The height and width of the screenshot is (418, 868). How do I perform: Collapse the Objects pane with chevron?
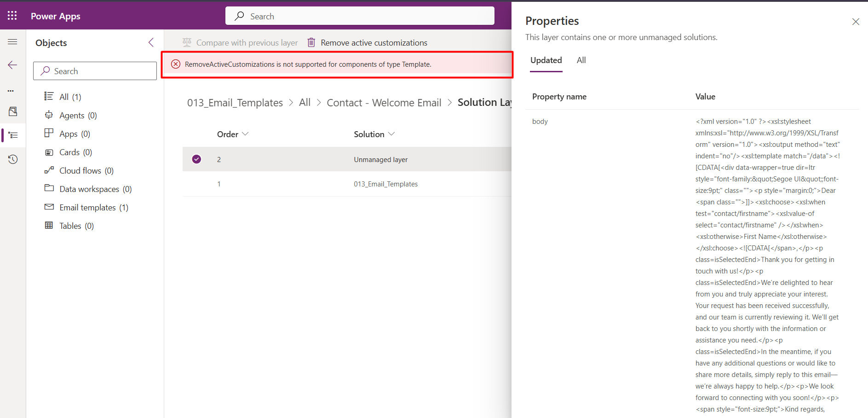(151, 42)
